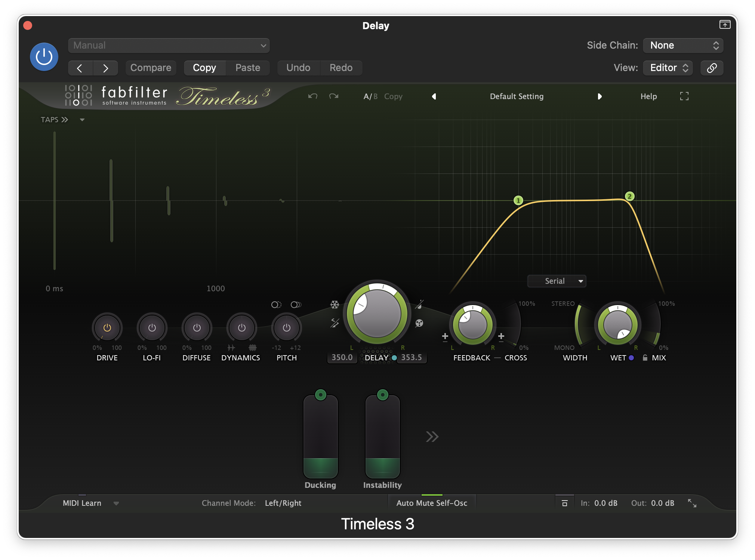Click the window expand icon top right

(x=725, y=25)
